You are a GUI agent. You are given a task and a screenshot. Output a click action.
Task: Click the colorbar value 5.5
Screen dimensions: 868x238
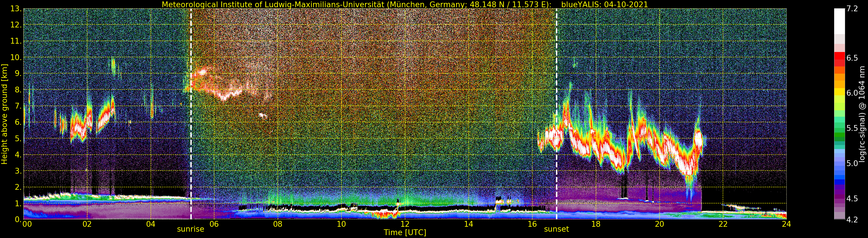(x=852, y=128)
